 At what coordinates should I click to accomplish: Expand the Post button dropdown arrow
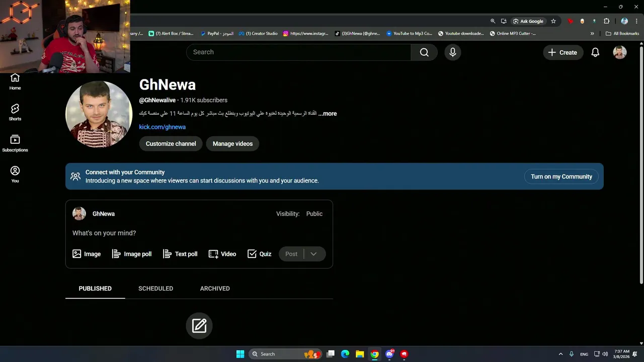(313, 254)
